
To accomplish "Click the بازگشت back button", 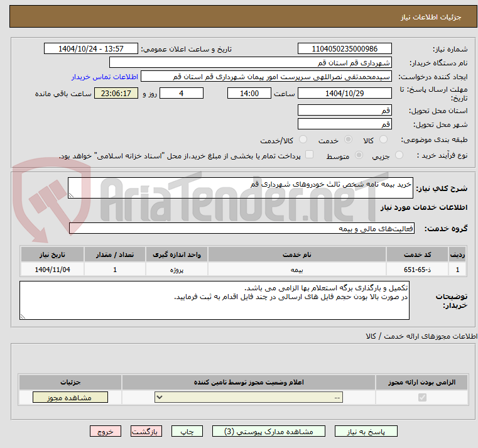I will pyautogui.click(x=146, y=432).
